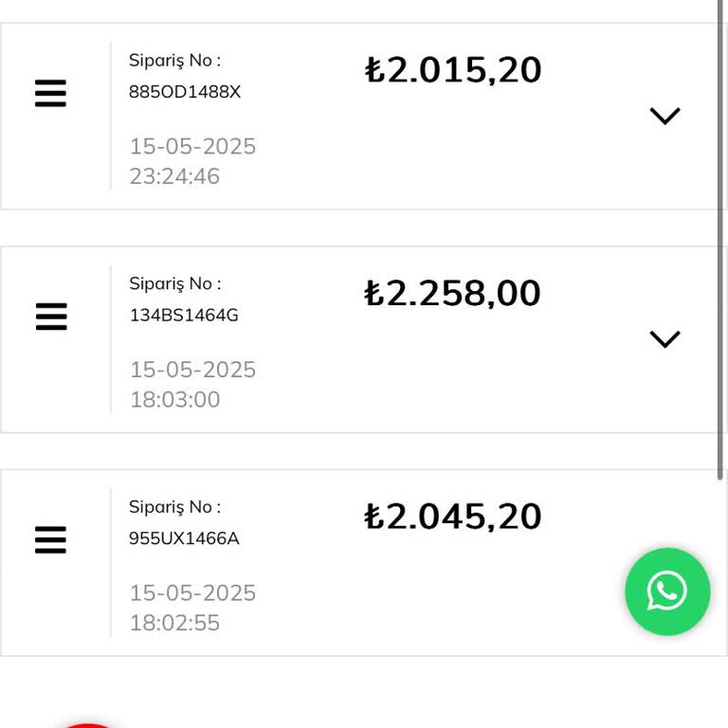The height and width of the screenshot is (728, 728).
Task: Click the ₺2.258,00 order total
Action: pyautogui.click(x=453, y=293)
